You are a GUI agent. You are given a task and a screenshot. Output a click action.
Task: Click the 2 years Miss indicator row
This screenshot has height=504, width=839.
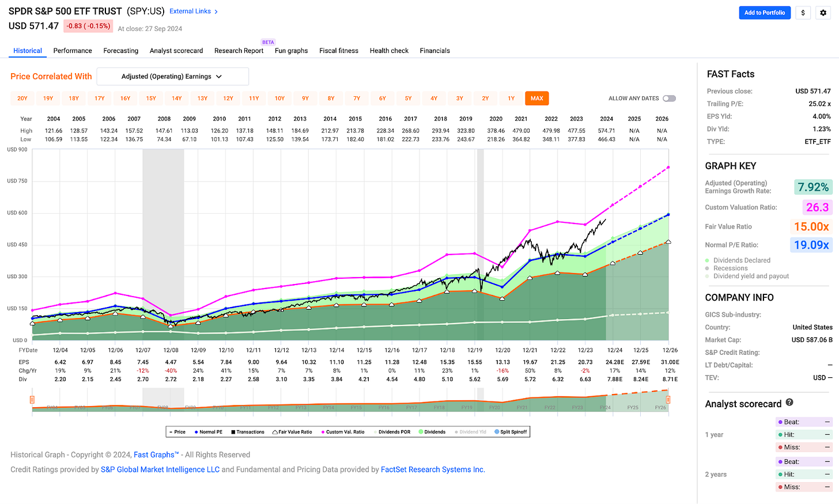(804, 487)
